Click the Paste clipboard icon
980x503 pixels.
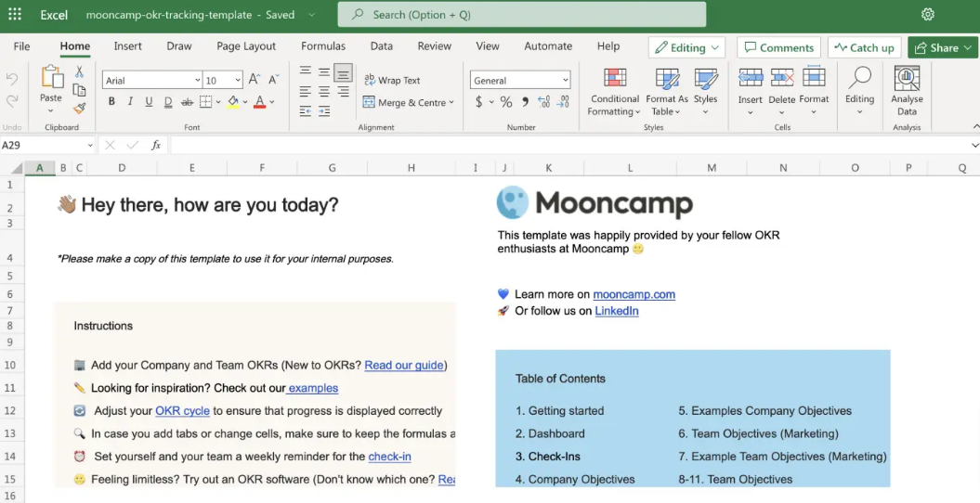tap(52, 77)
